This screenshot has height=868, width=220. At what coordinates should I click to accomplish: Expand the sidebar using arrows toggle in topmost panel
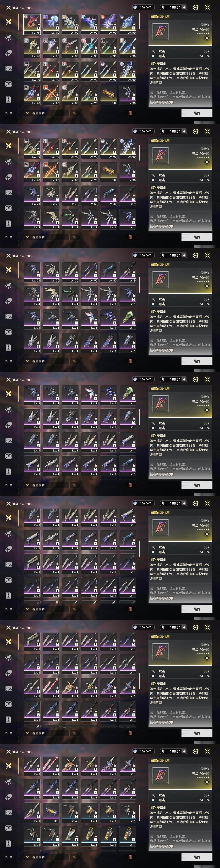click(x=9, y=113)
